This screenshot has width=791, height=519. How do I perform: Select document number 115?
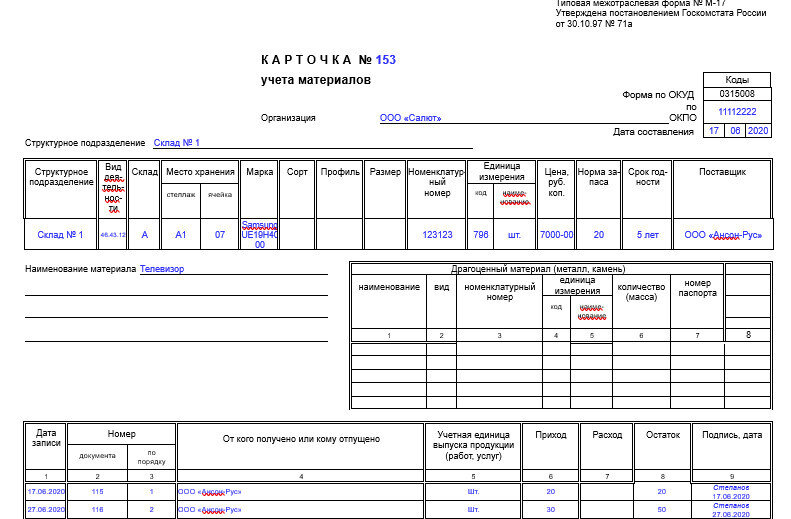click(97, 492)
